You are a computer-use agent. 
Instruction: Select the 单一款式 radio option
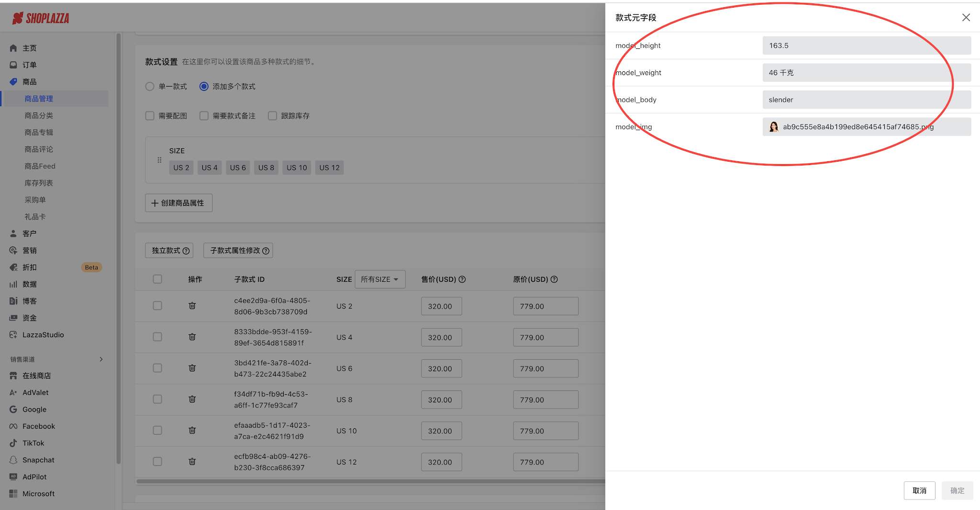pos(150,87)
